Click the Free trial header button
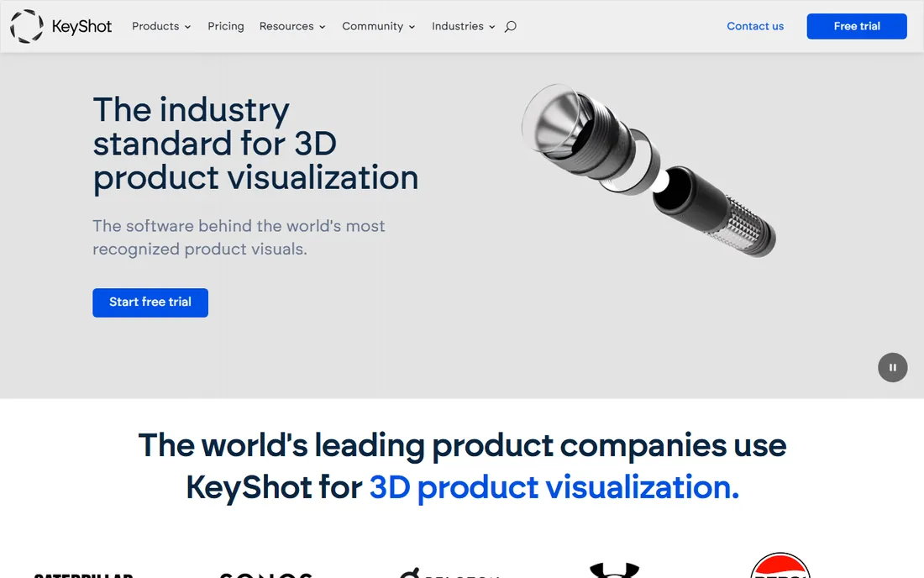Image resolution: width=924 pixels, height=578 pixels. point(856,27)
